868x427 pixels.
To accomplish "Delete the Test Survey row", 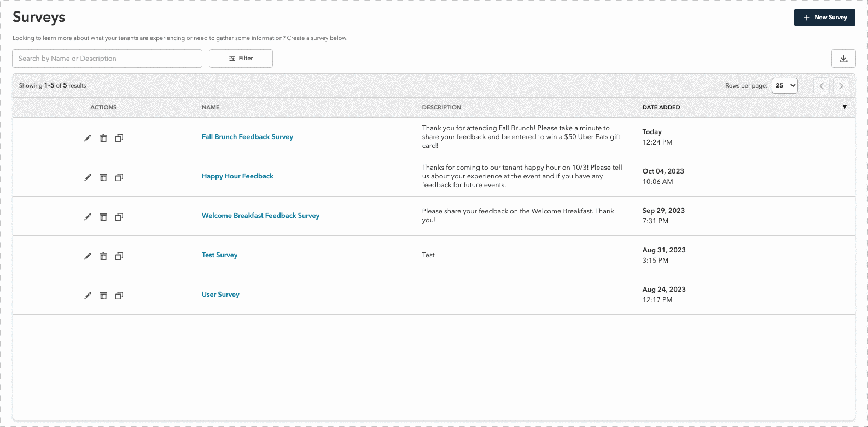I will [x=103, y=256].
